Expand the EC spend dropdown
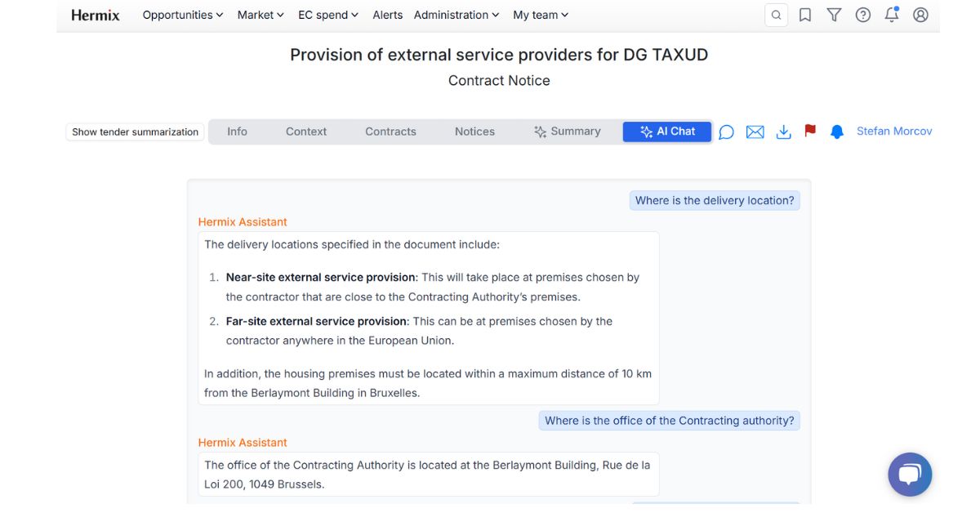The image size is (980, 513). [x=327, y=15]
